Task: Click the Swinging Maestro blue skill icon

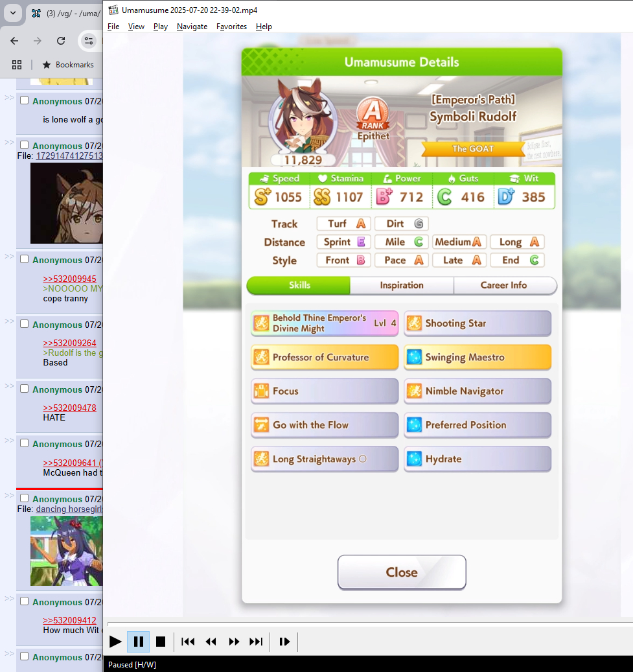Action: 414,356
